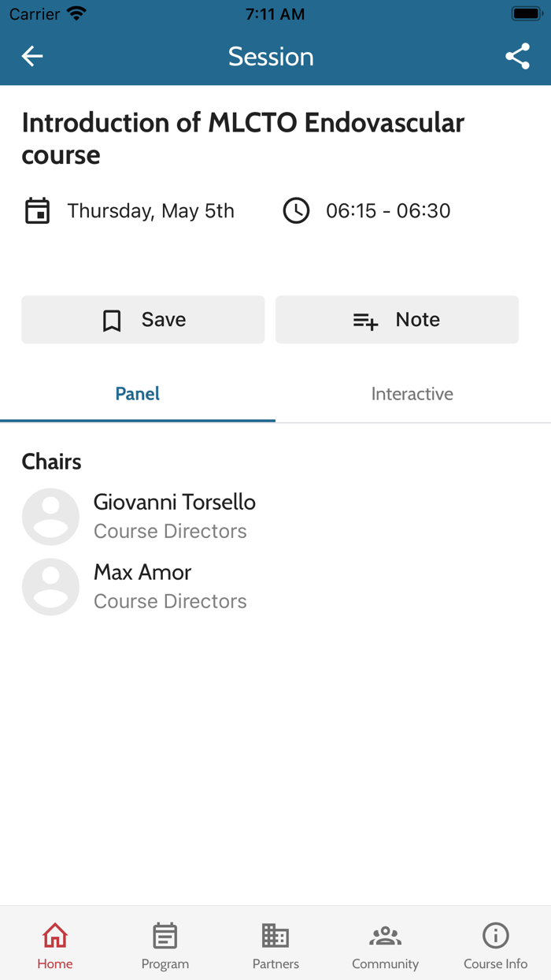Switch to the Interactive tab

412,394
